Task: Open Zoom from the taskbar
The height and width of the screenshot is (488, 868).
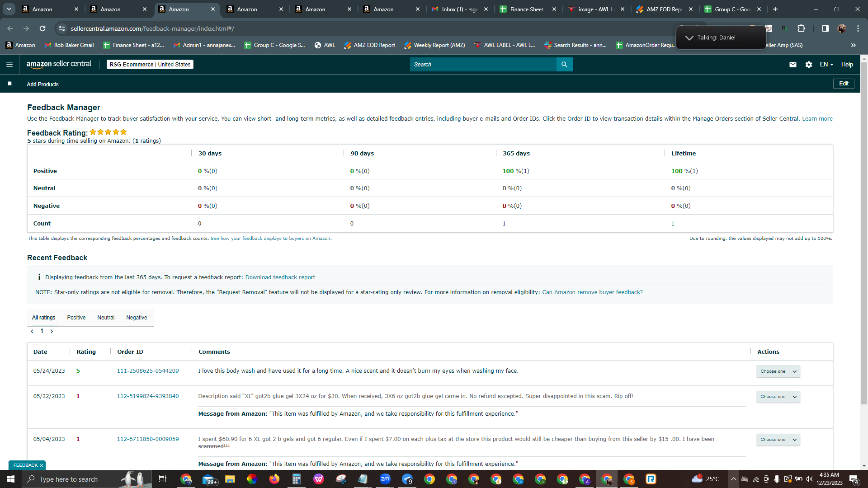Action: point(385,479)
